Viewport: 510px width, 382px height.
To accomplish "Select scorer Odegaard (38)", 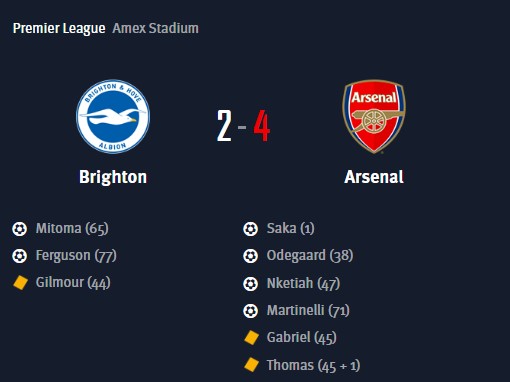I will [310, 256].
